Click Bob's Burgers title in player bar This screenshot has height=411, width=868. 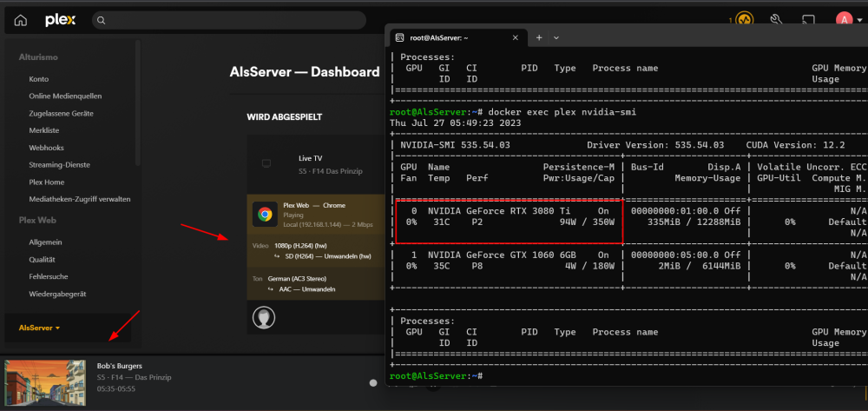120,366
